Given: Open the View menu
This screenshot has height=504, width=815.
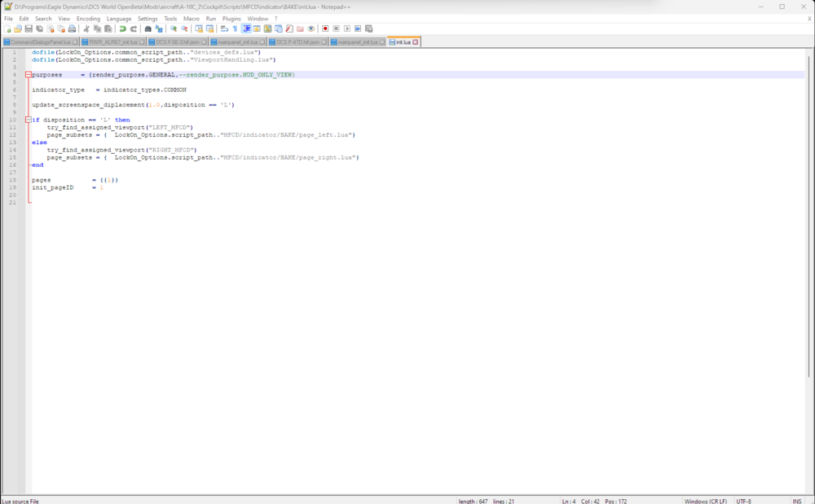Looking at the screenshot, I should coord(64,19).
